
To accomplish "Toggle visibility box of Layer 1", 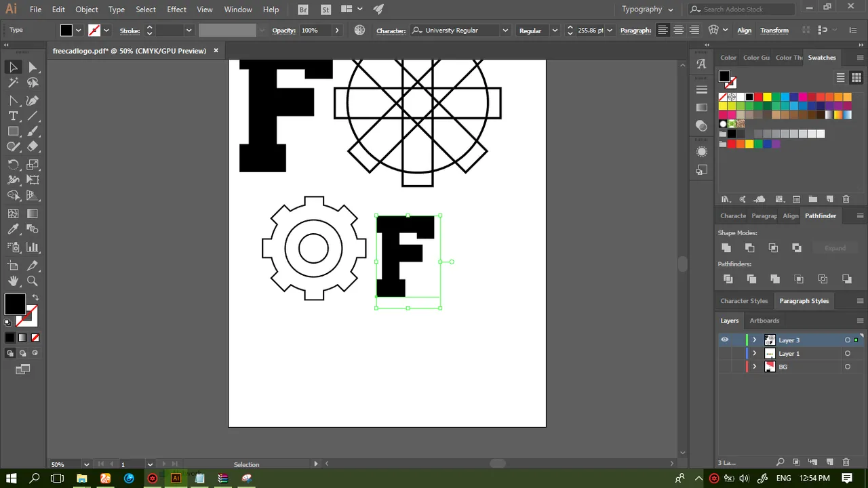I will [x=725, y=354].
